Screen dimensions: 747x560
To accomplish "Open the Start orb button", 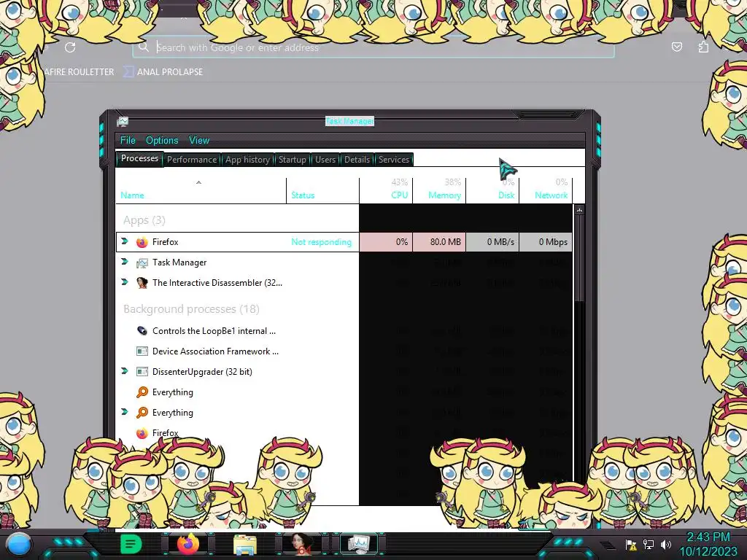I will click(x=19, y=545).
